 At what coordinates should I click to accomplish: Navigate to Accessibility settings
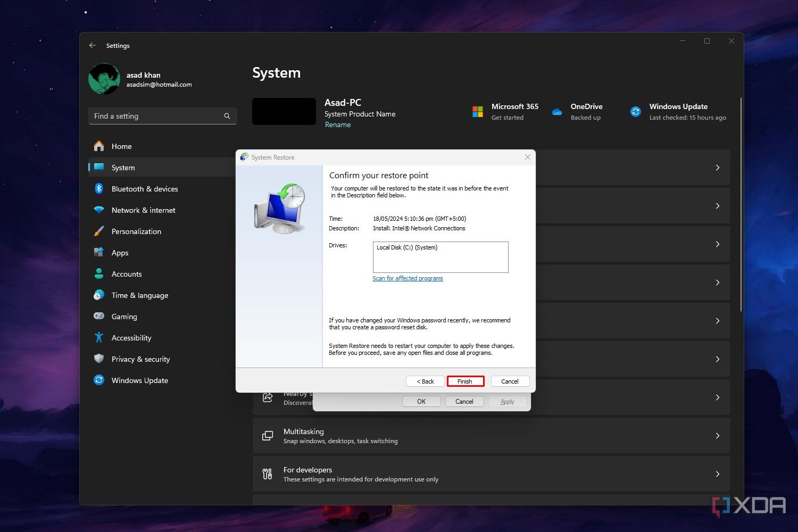[x=162, y=337]
